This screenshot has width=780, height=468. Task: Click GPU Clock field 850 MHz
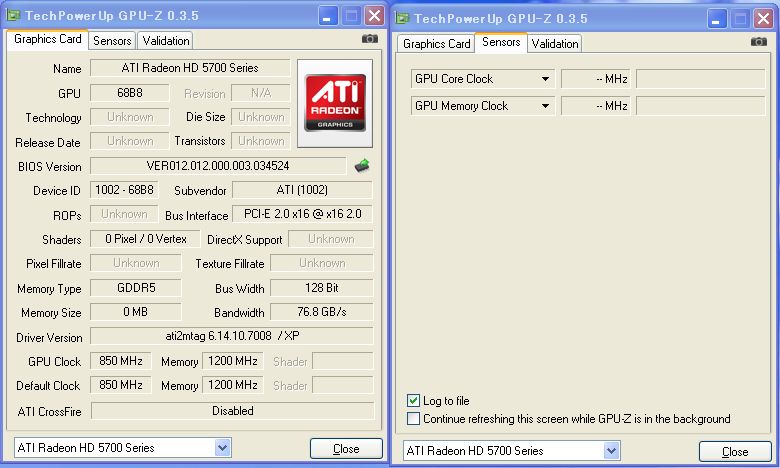click(x=120, y=361)
